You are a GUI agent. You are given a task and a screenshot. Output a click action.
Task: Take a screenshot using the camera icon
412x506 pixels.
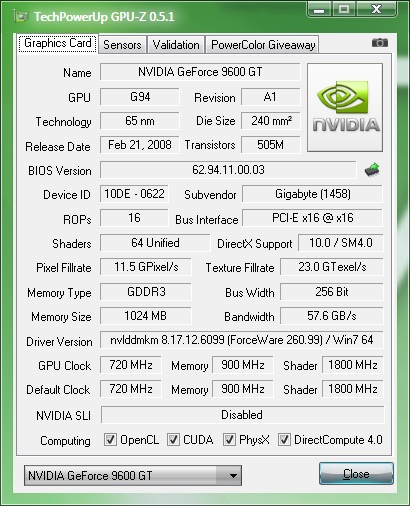coord(380,43)
